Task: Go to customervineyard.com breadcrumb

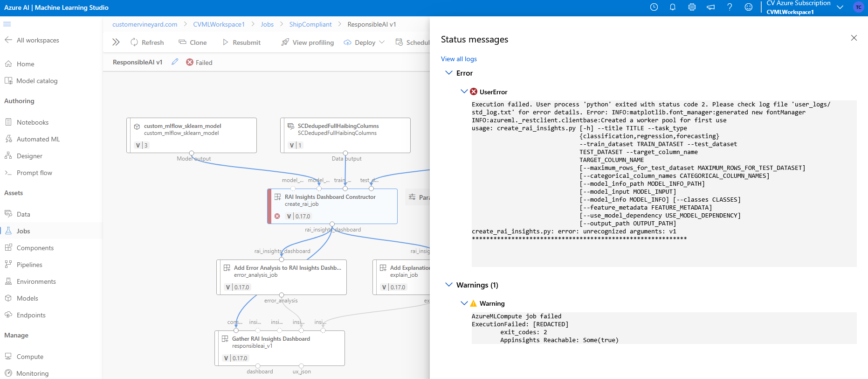Action: 145,24
